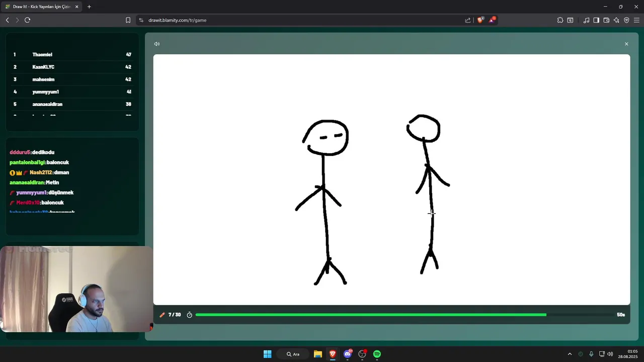Open OBS Studio from the taskbar
Viewport: 644px width, 362px height.
[362, 354]
